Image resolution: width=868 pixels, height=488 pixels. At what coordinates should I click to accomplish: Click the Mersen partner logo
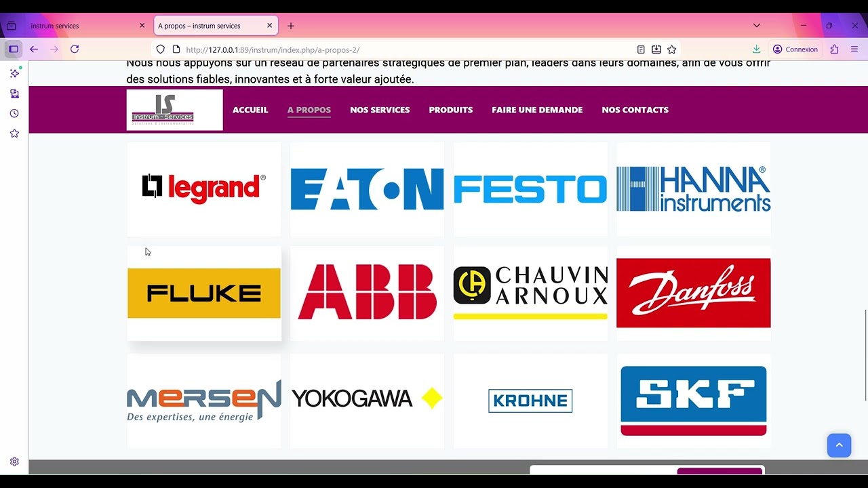pos(204,401)
